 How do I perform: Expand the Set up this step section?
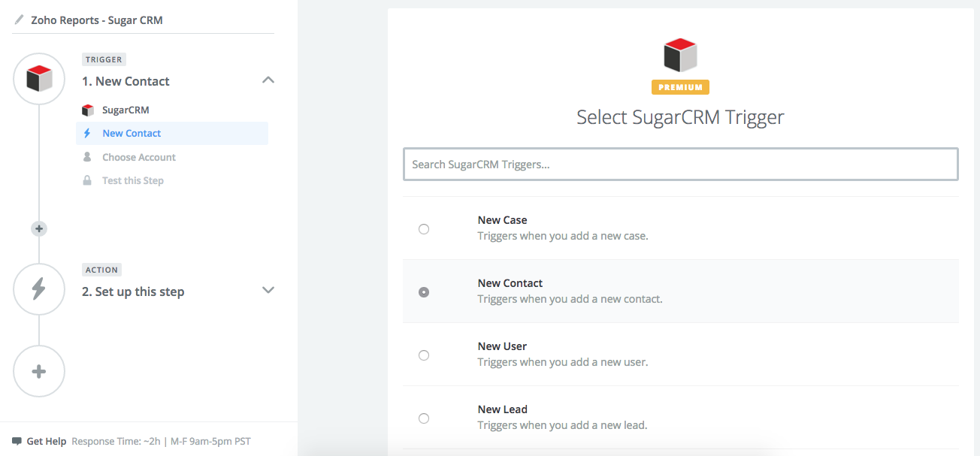268,291
